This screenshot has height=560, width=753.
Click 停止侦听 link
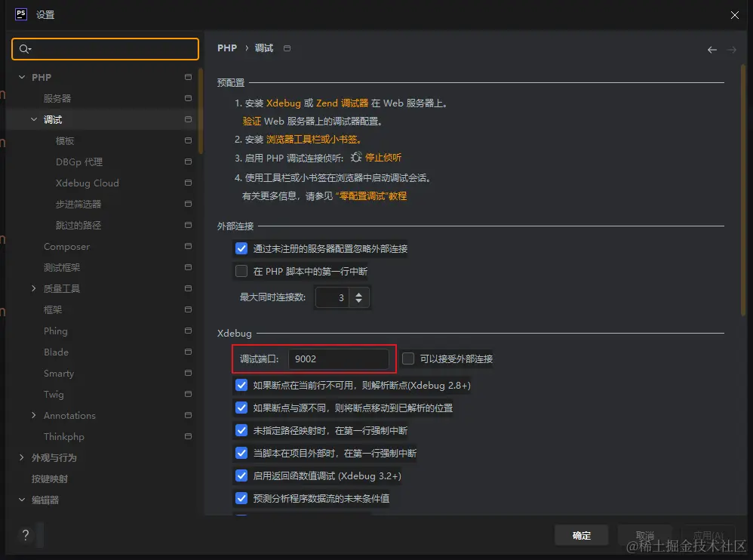click(383, 158)
